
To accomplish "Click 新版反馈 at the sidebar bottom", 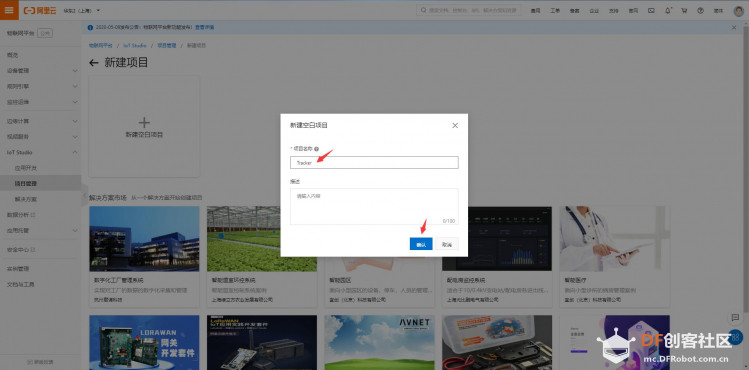I will (x=41, y=361).
